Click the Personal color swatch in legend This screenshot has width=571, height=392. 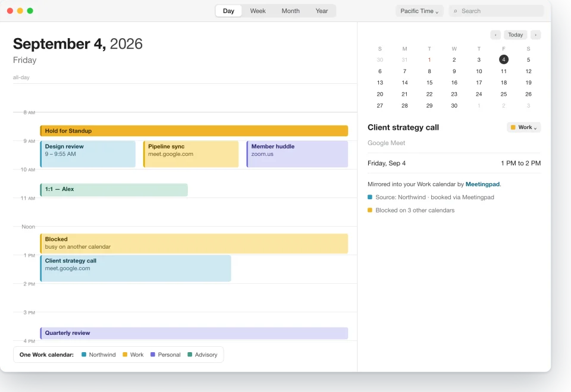coord(153,355)
